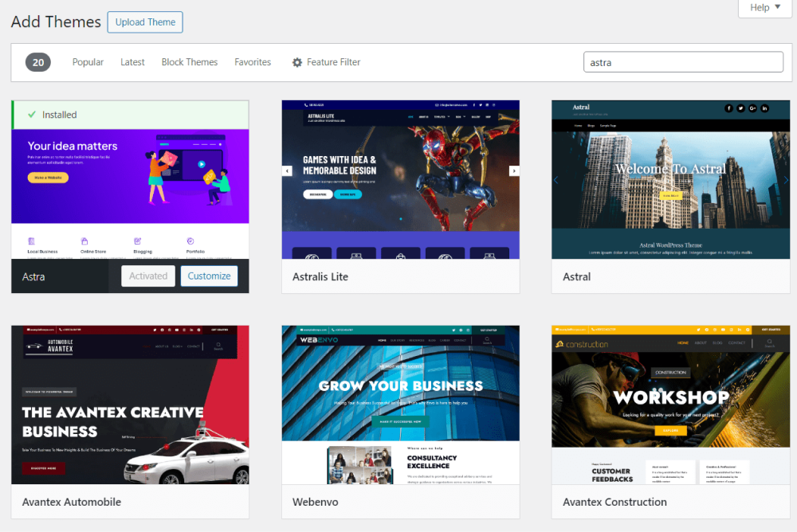
Task: Click the Facebook icon in Astral preview header
Action: click(728, 108)
